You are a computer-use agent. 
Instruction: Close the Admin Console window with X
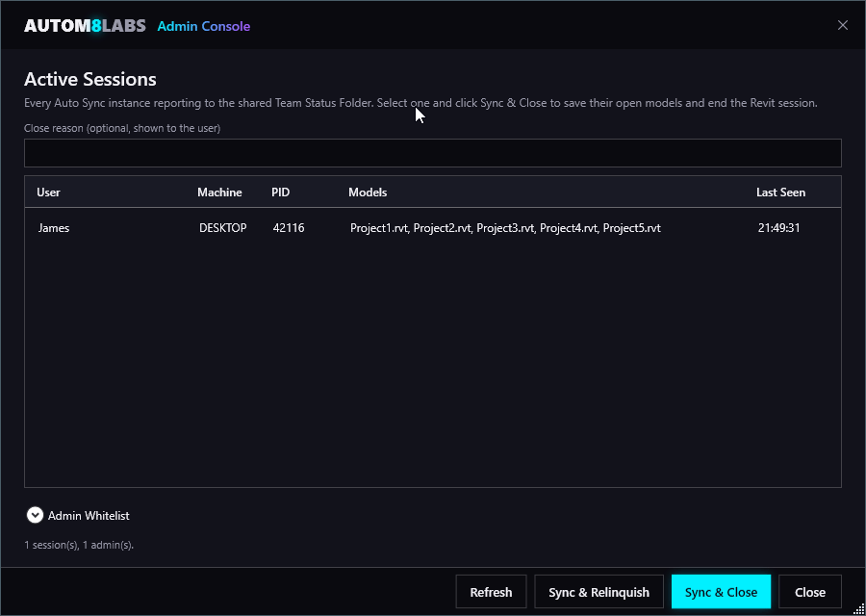click(842, 25)
